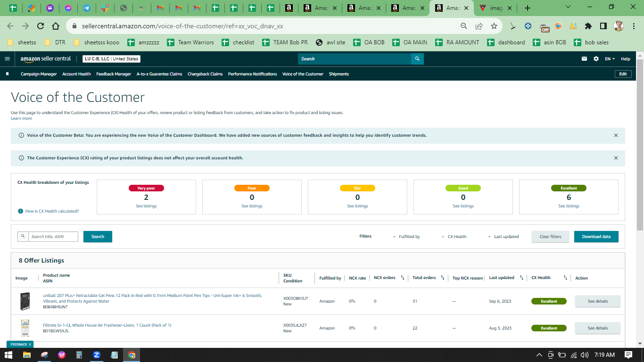Open the Seller Central hamburger menu

(x=7, y=59)
